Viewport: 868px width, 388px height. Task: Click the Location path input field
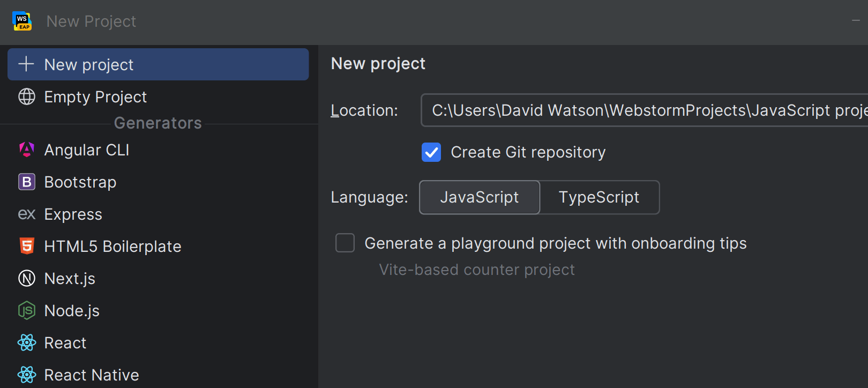[643, 110]
